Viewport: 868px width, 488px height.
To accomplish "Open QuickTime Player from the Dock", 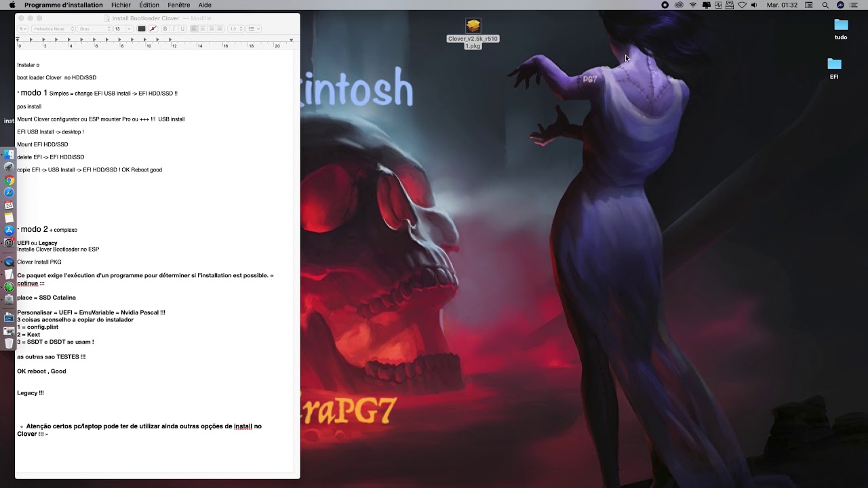I will (x=9, y=262).
